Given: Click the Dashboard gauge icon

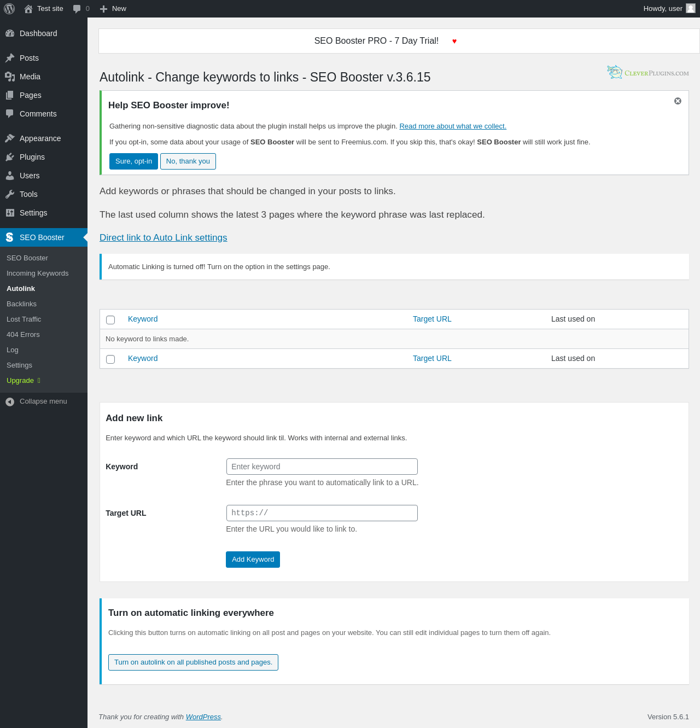Looking at the screenshot, I should click(10, 33).
